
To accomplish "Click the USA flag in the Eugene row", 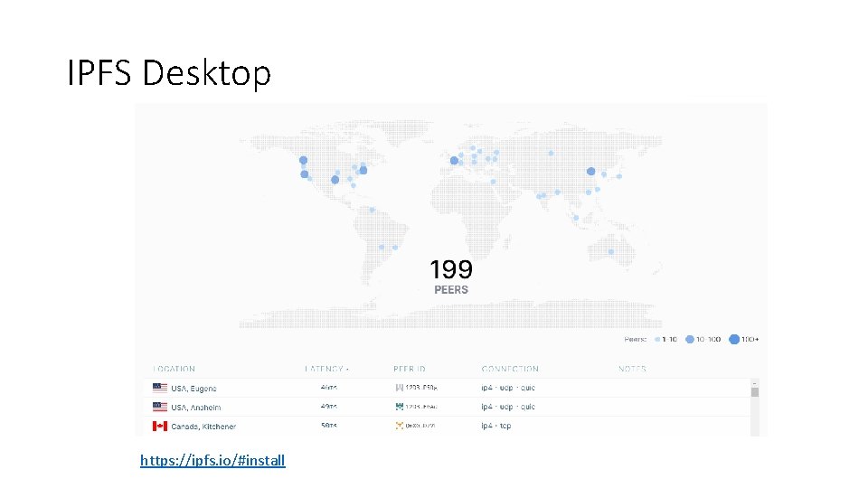I will tap(160, 388).
